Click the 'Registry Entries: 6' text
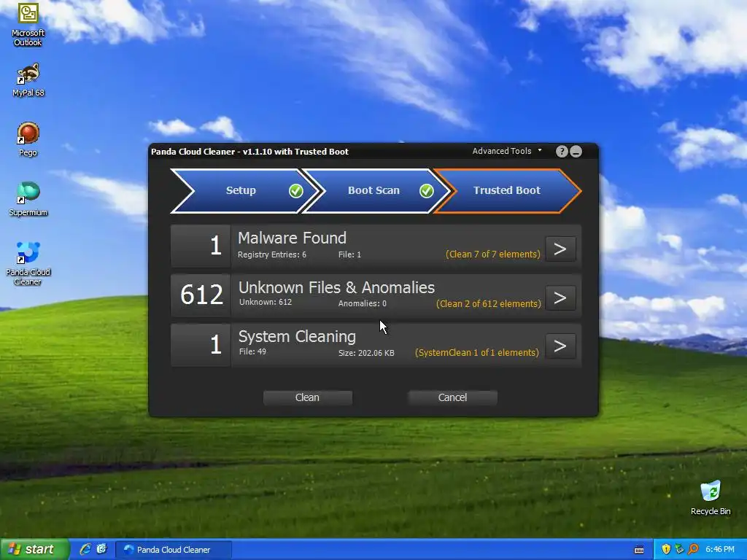The width and height of the screenshot is (747, 560). pyautogui.click(x=272, y=254)
